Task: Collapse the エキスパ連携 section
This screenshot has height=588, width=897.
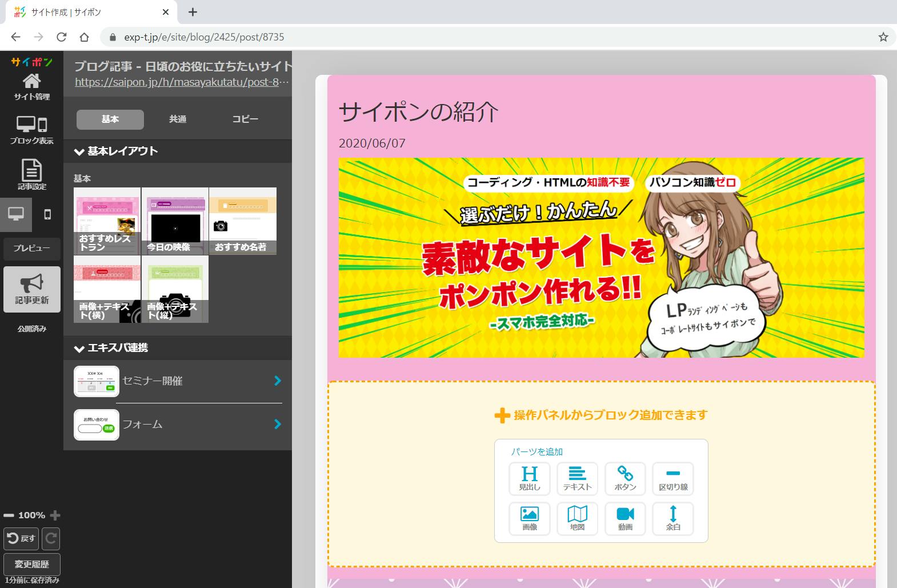Action: [x=79, y=348]
